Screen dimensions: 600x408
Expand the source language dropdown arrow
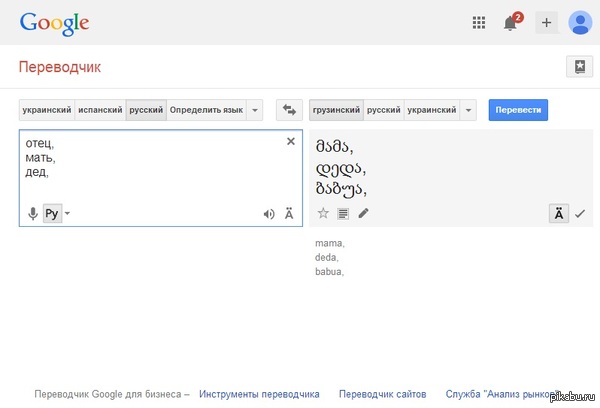[x=255, y=110]
